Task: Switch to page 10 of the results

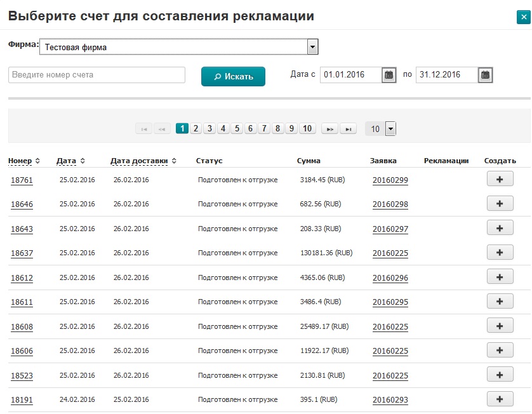Action: 307,128
